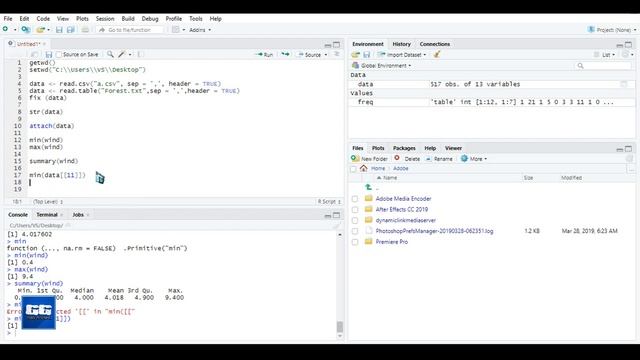Click the New Folder button
This screenshot has height=360, width=640.
click(x=369, y=159)
